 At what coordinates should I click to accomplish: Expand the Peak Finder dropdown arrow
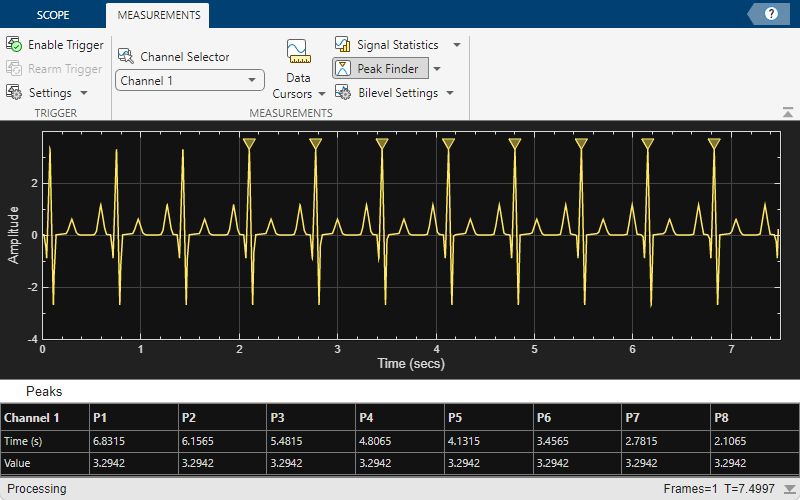pos(437,69)
